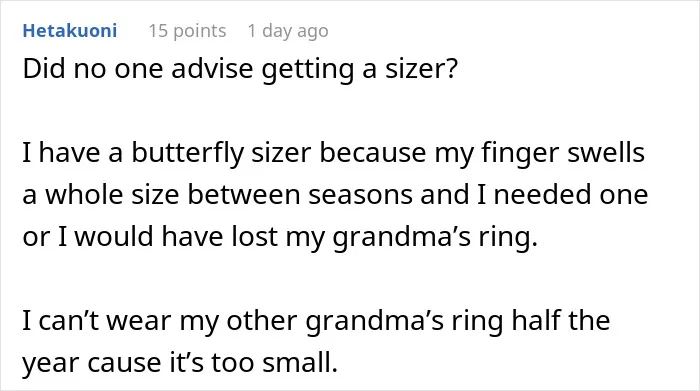The image size is (700, 391).
Task: Open the Hetakuoni user profile
Action: (x=70, y=31)
